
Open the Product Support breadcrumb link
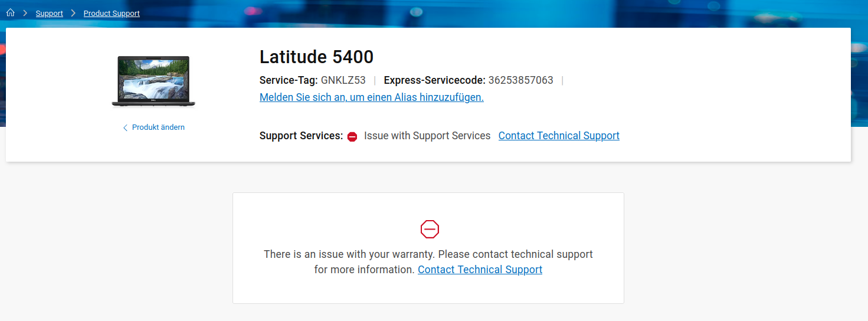112,13
